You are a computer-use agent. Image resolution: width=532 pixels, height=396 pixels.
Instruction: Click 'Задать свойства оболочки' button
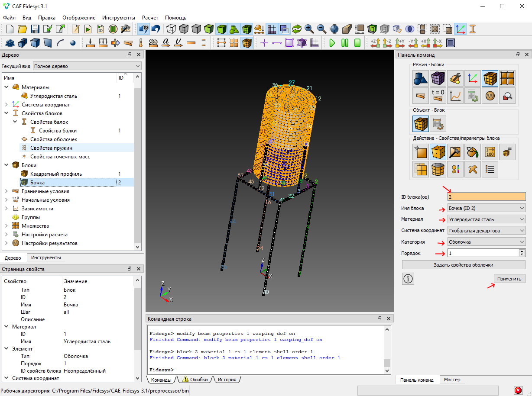tap(464, 265)
